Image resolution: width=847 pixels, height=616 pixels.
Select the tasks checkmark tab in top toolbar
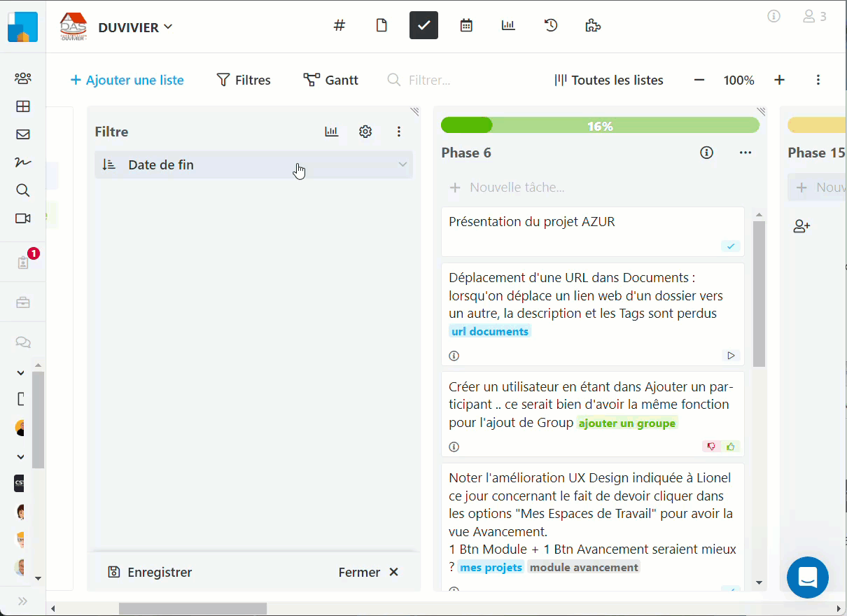point(423,26)
